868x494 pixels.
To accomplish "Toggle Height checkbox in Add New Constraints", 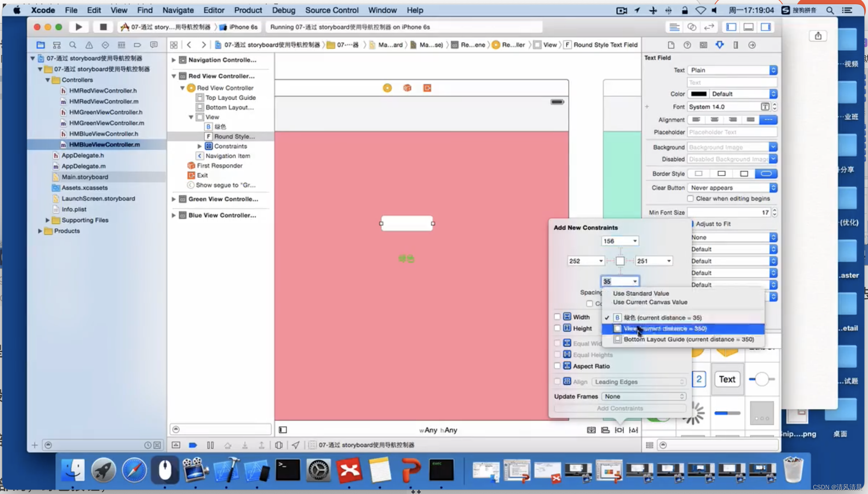I will 558,328.
